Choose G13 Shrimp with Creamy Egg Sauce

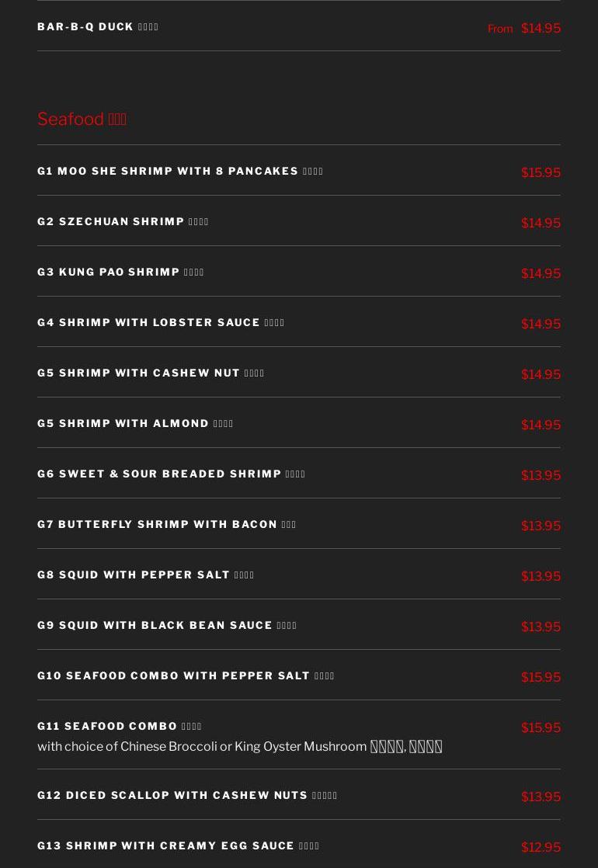pos(178,846)
